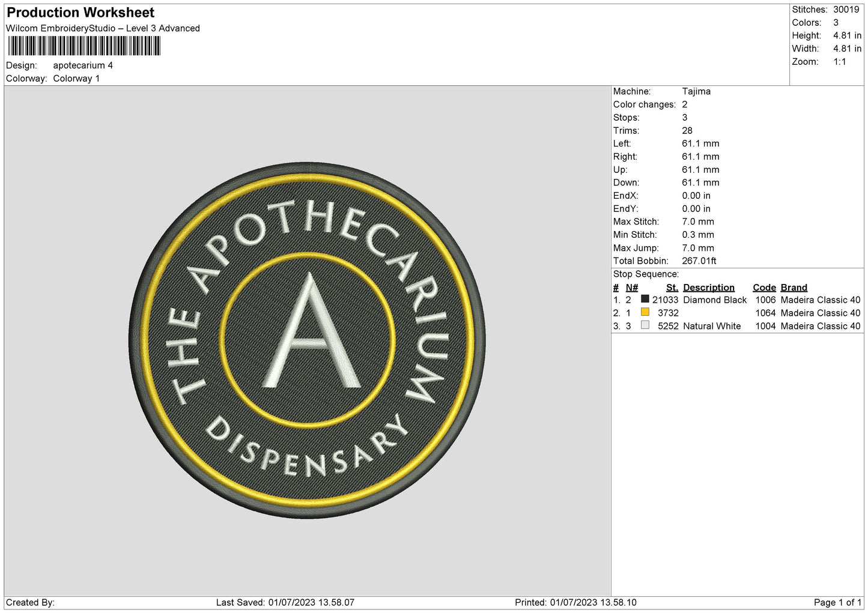Click the Zoom value 1:1
Viewport: 868px width, 613px height.
pos(840,62)
